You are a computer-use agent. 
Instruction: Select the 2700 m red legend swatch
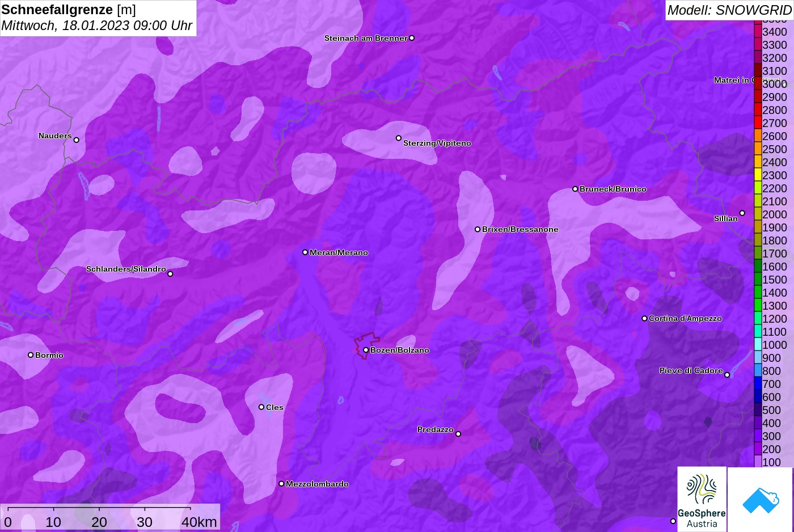tap(758, 123)
